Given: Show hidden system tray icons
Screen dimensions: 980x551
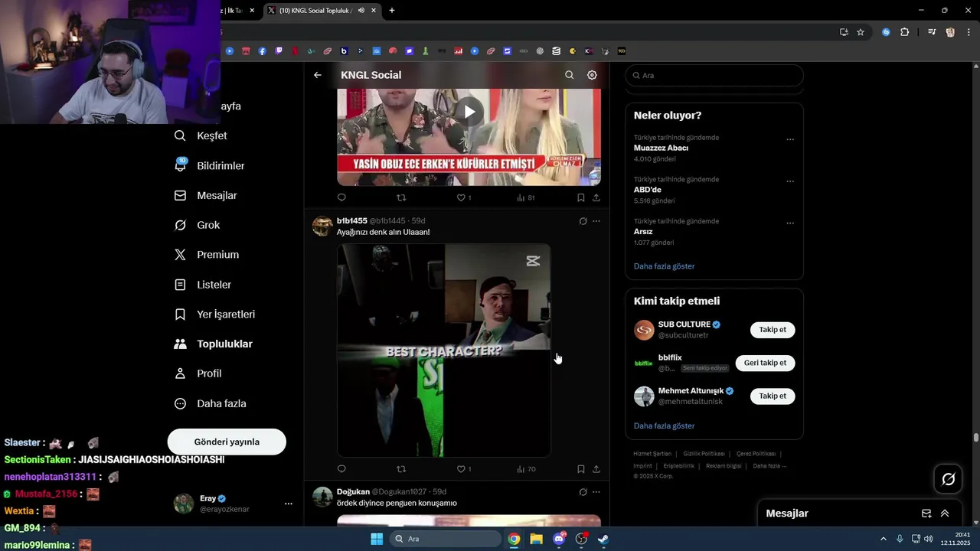Looking at the screenshot, I should click(883, 539).
